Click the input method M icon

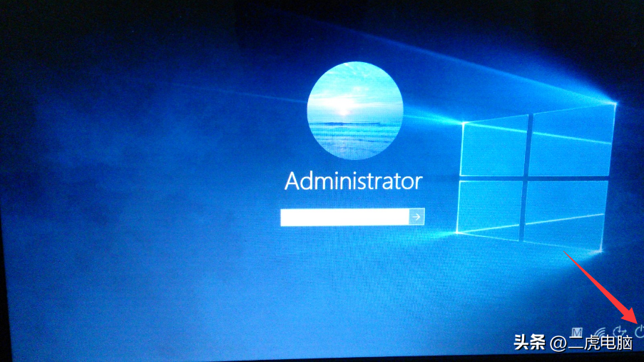(x=578, y=330)
